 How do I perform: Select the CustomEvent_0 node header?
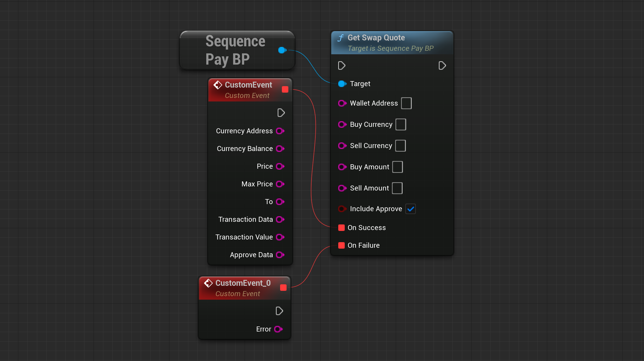[x=243, y=283]
